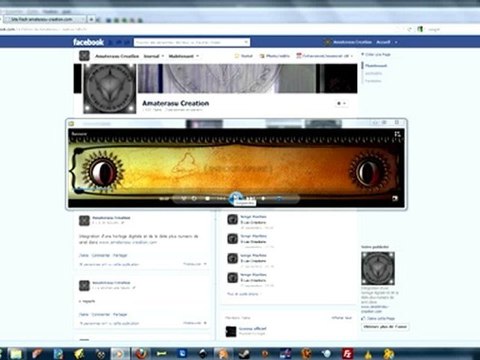The width and height of the screenshot is (480, 360).
Task: Click the first Songe Pischino post avatar
Action: click(x=232, y=219)
